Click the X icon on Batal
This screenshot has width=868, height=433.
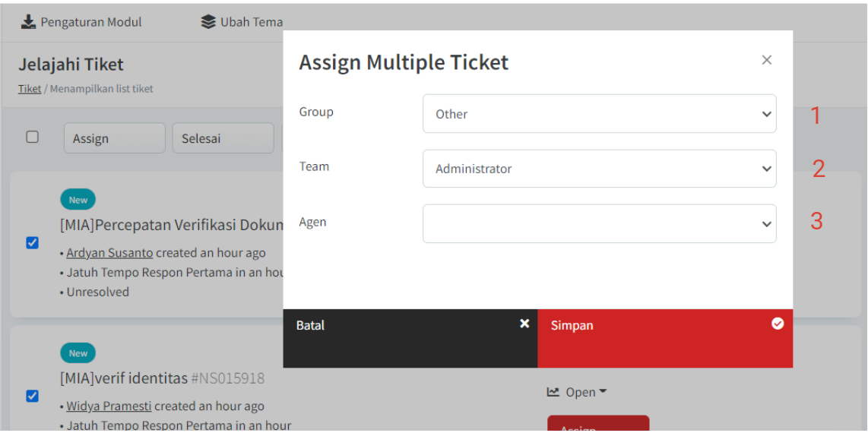524,324
